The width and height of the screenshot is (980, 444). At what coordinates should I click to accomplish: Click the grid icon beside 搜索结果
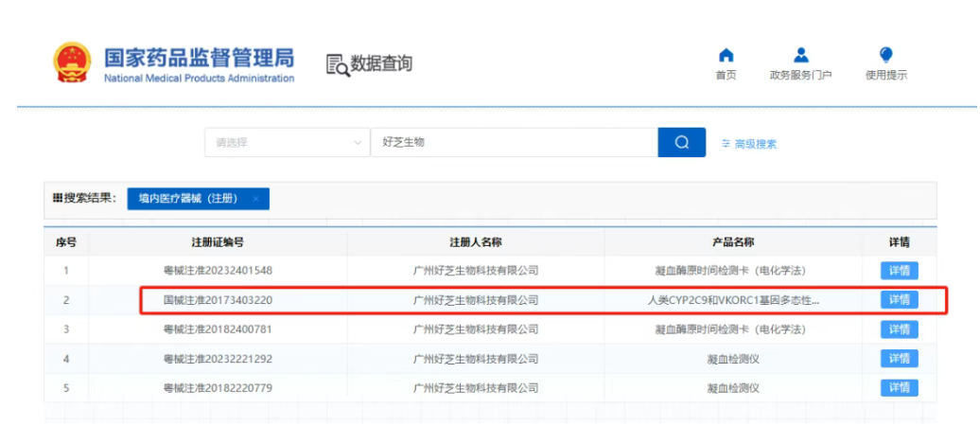[58, 199]
